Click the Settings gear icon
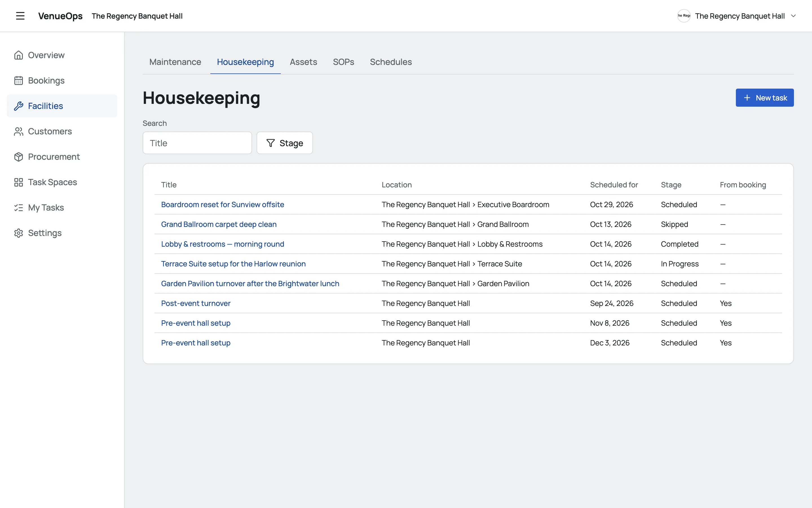 (x=18, y=233)
